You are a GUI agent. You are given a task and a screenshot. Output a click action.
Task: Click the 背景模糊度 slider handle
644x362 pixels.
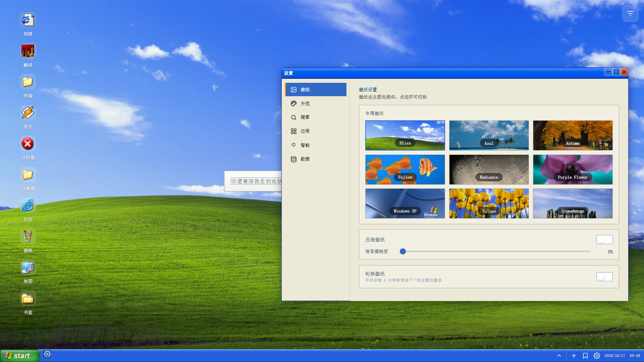pyautogui.click(x=403, y=251)
